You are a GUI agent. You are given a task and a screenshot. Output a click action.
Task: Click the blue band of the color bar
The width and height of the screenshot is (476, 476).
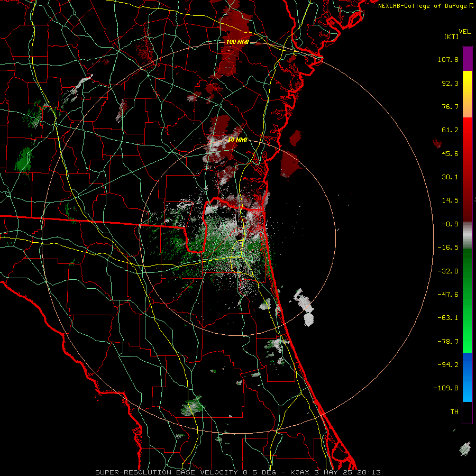click(467, 377)
